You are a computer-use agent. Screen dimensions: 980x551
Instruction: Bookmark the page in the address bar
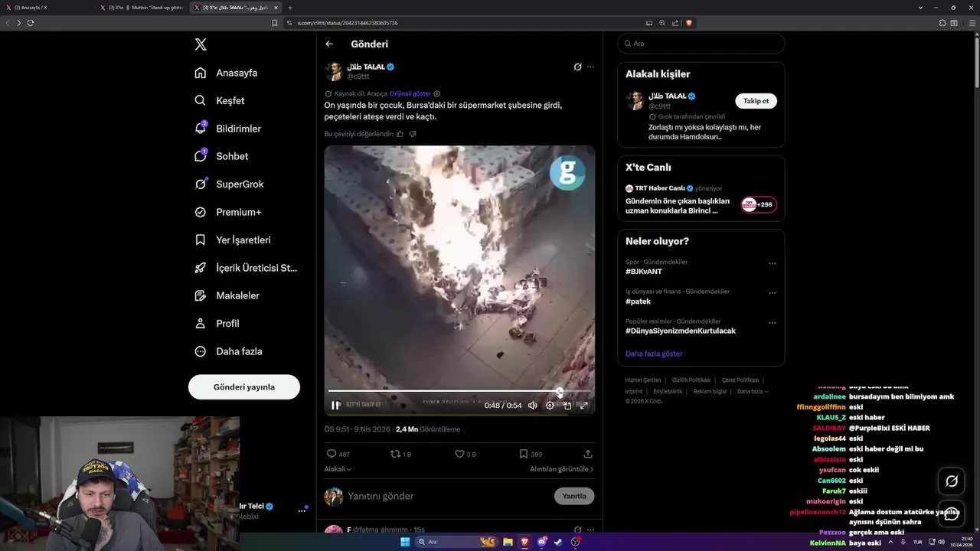(274, 23)
